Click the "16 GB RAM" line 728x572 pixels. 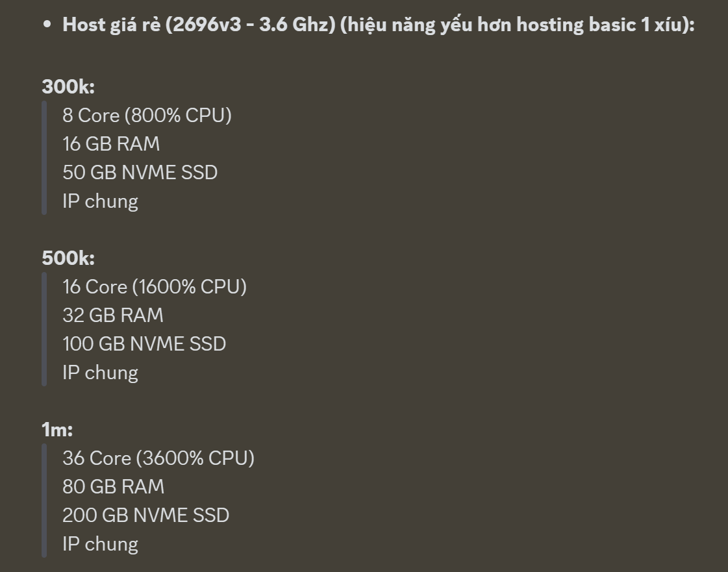coord(111,144)
